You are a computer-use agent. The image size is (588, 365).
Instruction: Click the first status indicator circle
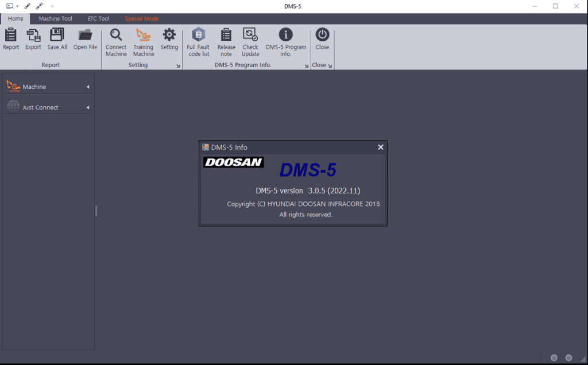554,358
